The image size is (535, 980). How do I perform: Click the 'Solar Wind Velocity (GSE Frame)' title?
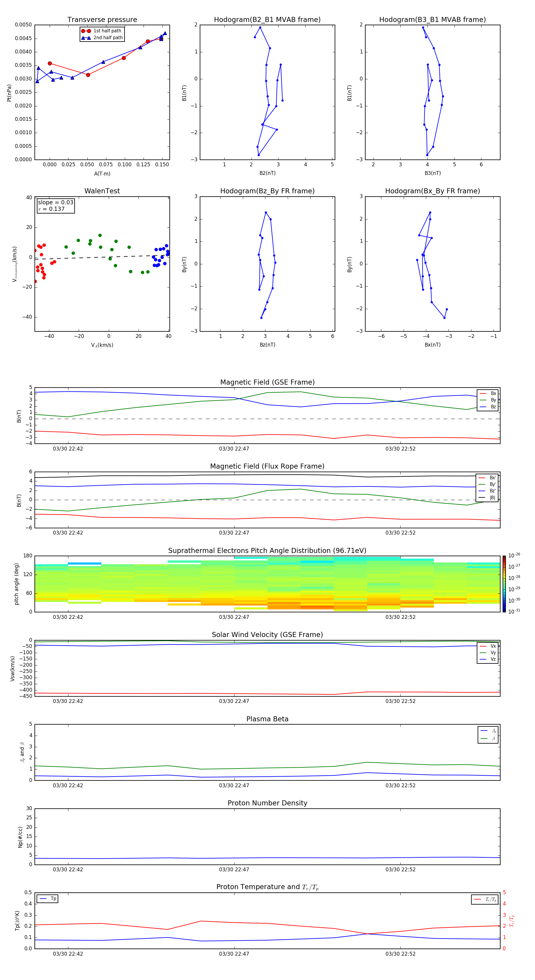pos(267,635)
